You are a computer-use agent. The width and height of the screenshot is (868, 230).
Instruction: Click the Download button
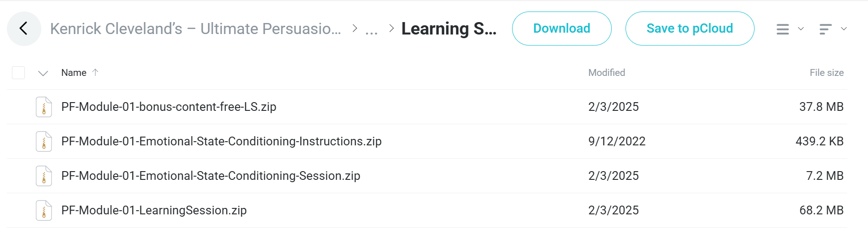[562, 29]
